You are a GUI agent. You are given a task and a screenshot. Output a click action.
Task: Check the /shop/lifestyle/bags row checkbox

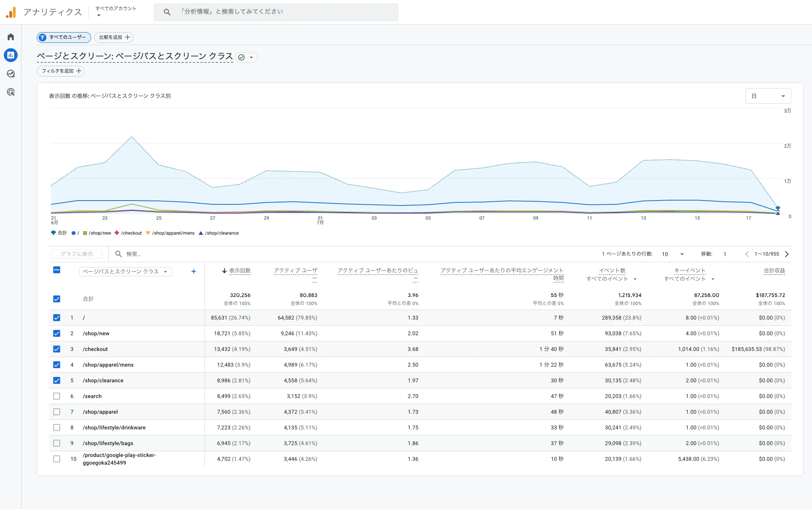click(57, 443)
